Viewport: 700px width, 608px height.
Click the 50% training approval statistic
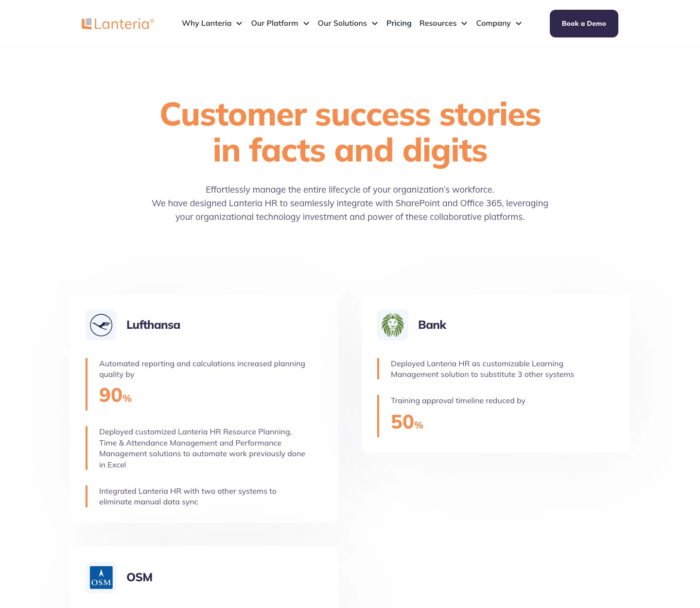[407, 422]
